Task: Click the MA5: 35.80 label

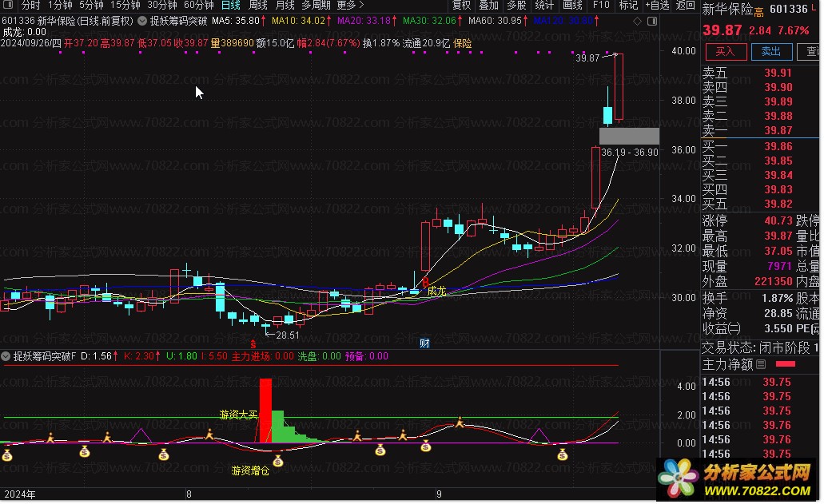Action: coord(236,21)
